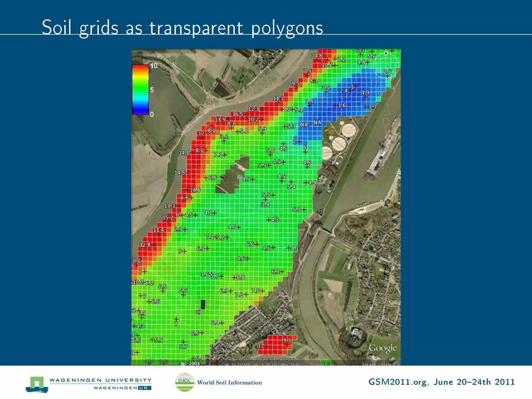The image size is (532, 399).
Task: Open the GSM2011.org footer text
Action: [x=441, y=382]
